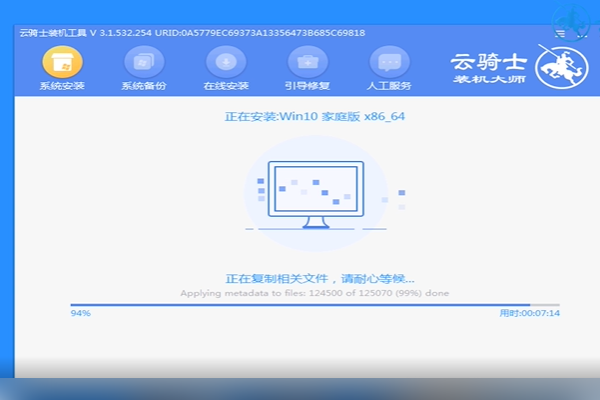Select the 在线安装 download icon
The height and width of the screenshot is (400, 600).
pos(226,62)
